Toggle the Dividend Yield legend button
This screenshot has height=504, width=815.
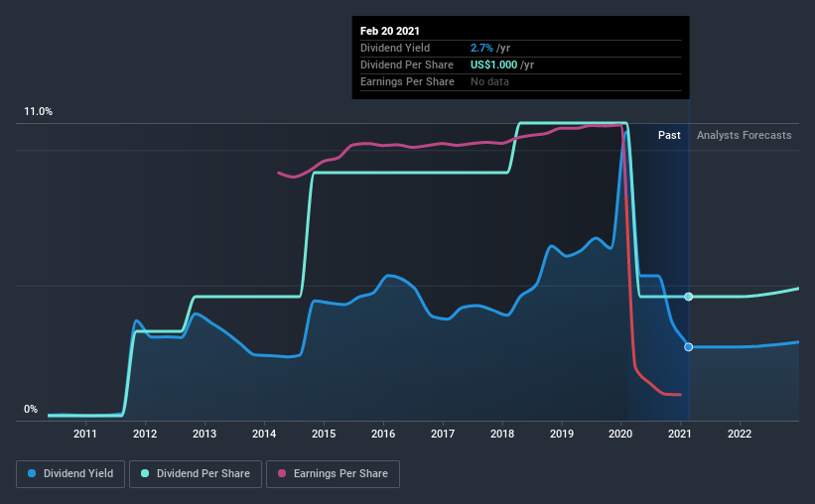point(70,474)
